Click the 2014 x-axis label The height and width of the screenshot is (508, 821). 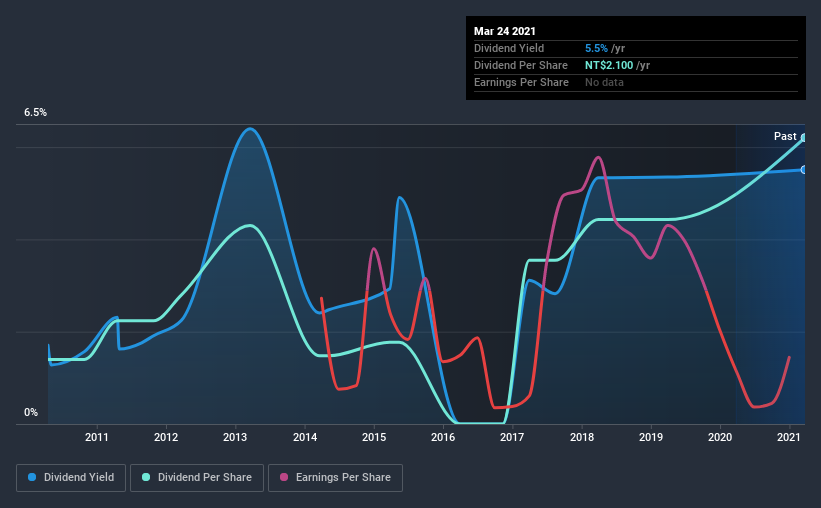[x=305, y=437]
